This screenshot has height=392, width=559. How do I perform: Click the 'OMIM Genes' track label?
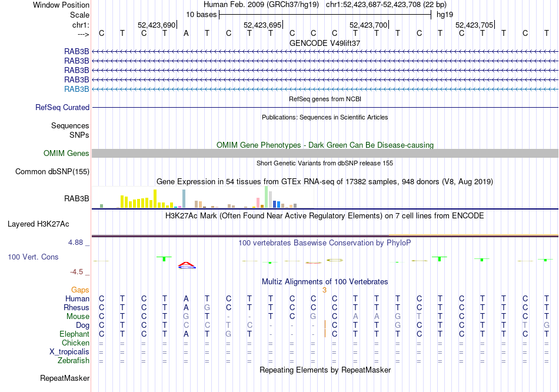coord(66,154)
